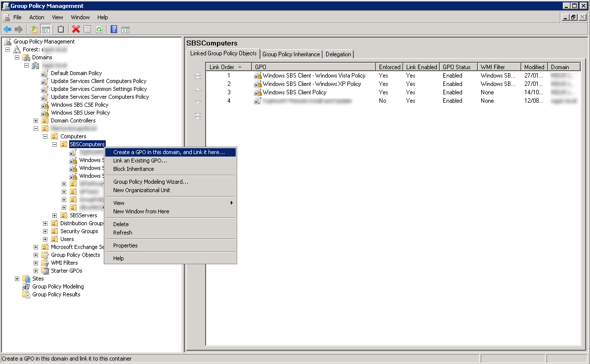Click the Sites icon in tree

26,279
